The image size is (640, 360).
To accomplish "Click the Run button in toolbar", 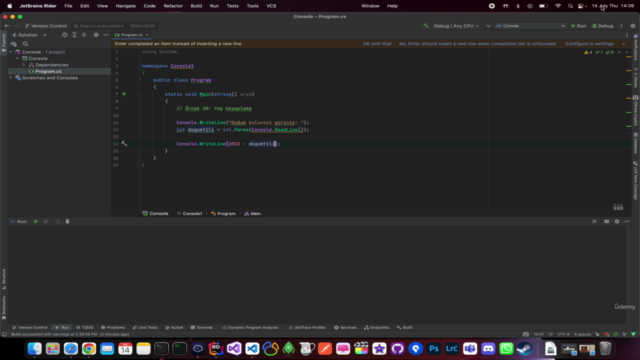I will point(578,26).
